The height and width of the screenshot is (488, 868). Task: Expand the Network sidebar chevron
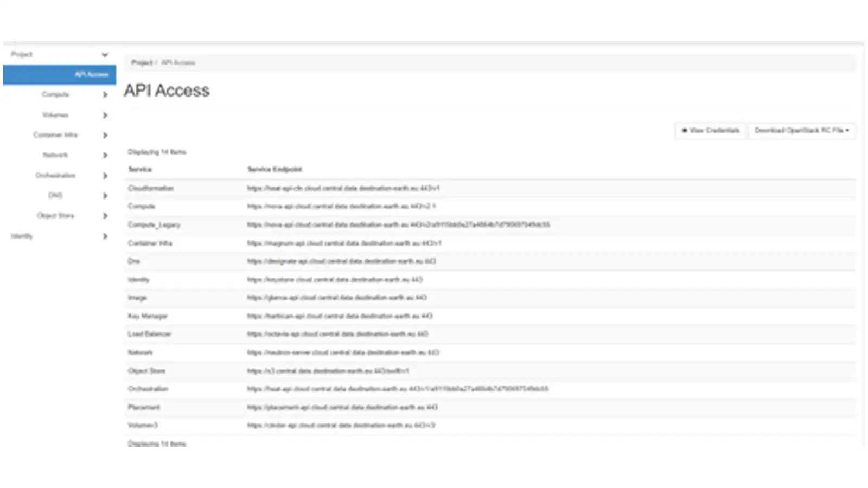click(x=105, y=155)
